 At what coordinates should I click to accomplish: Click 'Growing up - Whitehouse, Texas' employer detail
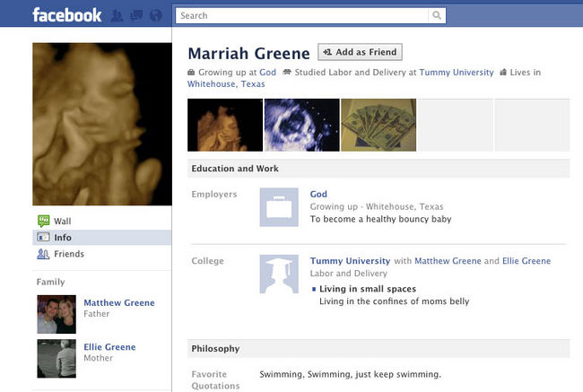(x=377, y=206)
